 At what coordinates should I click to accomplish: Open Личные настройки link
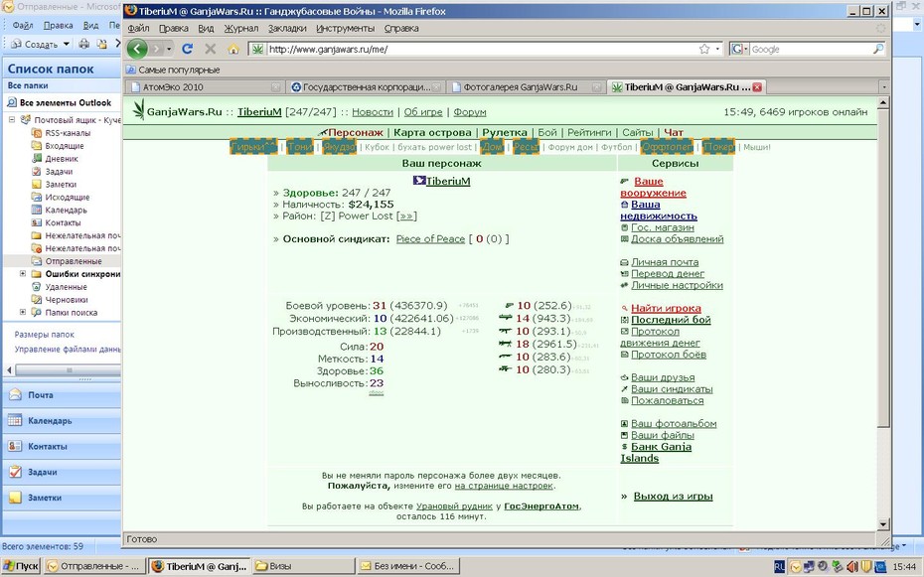pos(677,285)
